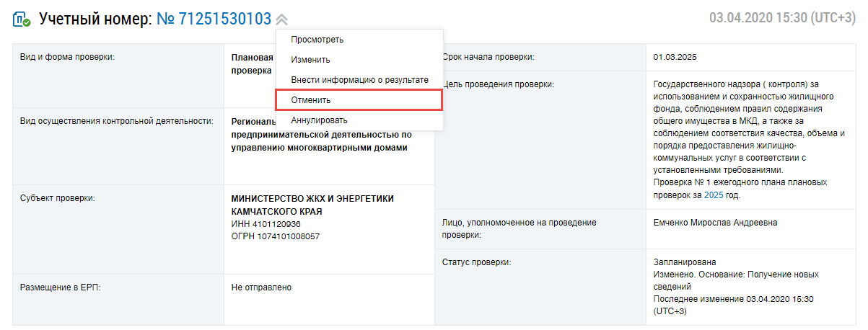Click the ministry name 'МИНИСТЕРСТВО ЖКХ И ЭНЕРГЕТИКИ'

(x=312, y=199)
